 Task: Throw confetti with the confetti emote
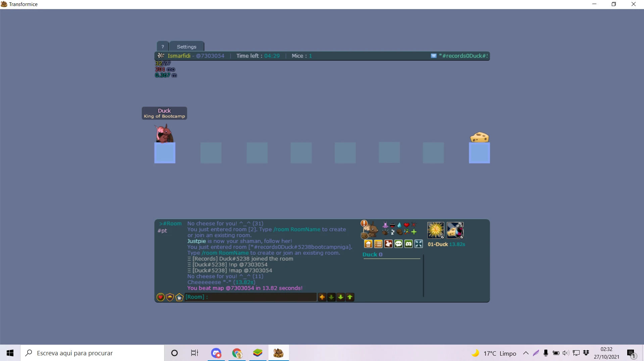[x=406, y=232]
